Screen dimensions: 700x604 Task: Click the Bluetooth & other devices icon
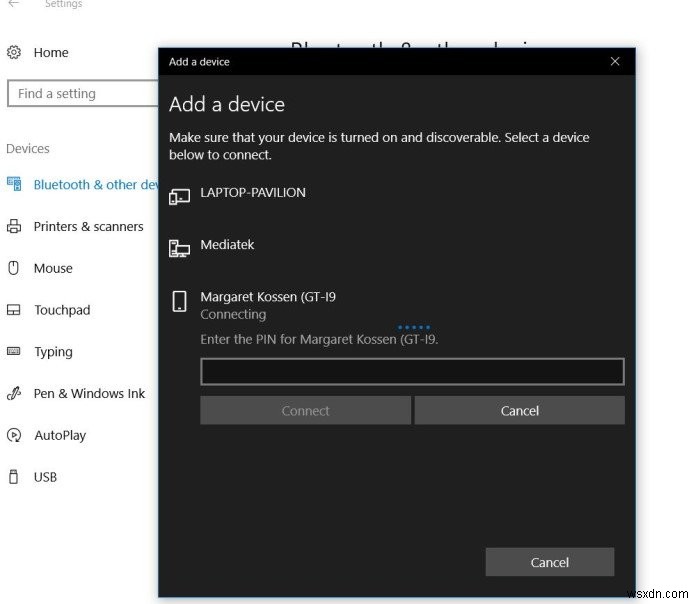tap(14, 183)
